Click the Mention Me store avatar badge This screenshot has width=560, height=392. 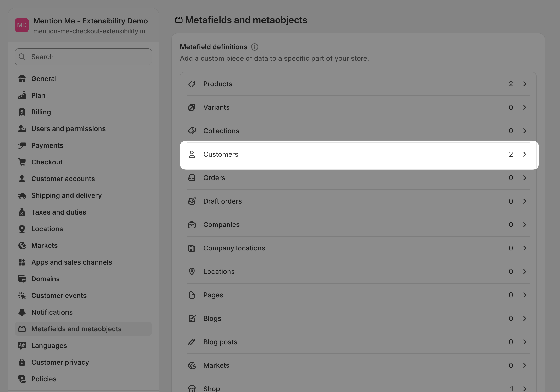[x=22, y=25]
